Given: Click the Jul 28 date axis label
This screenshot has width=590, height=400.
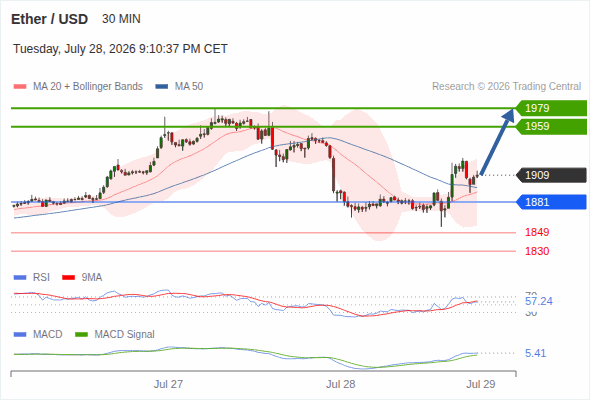Looking at the screenshot, I should (341, 384).
